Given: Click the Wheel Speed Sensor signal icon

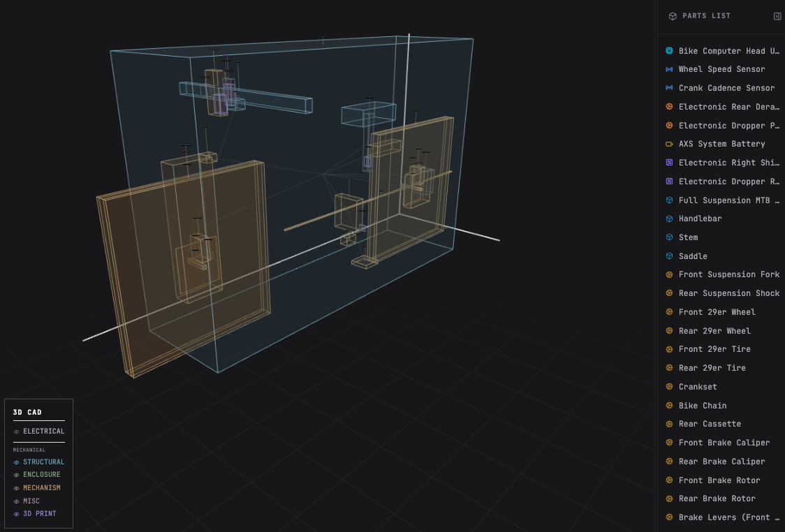Looking at the screenshot, I should click(x=669, y=69).
